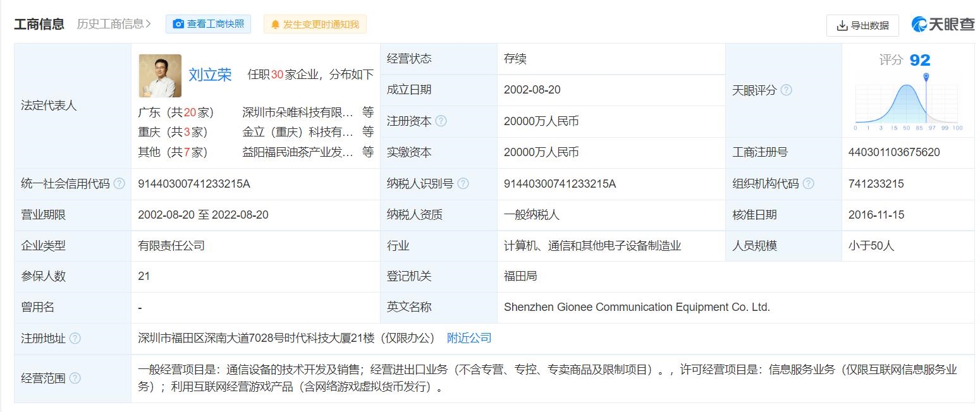Click the 行业 label
980x412 pixels.
pos(398,246)
